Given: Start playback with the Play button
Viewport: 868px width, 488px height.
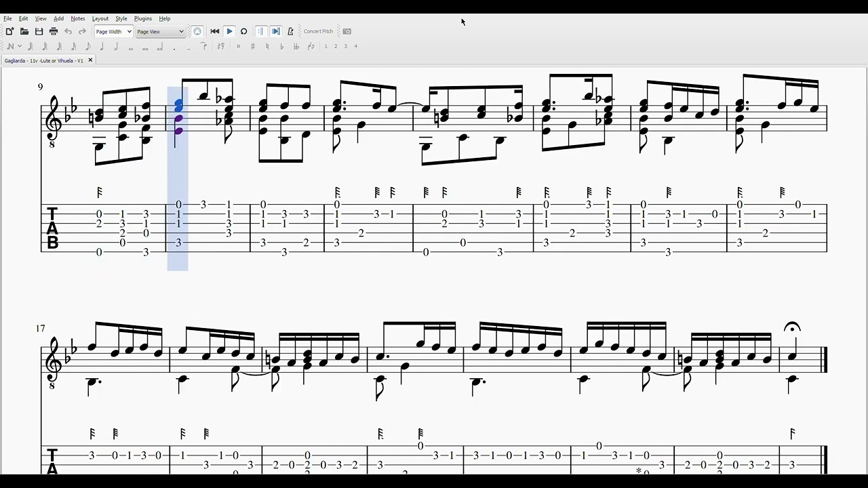Looking at the screenshot, I should point(229,31).
